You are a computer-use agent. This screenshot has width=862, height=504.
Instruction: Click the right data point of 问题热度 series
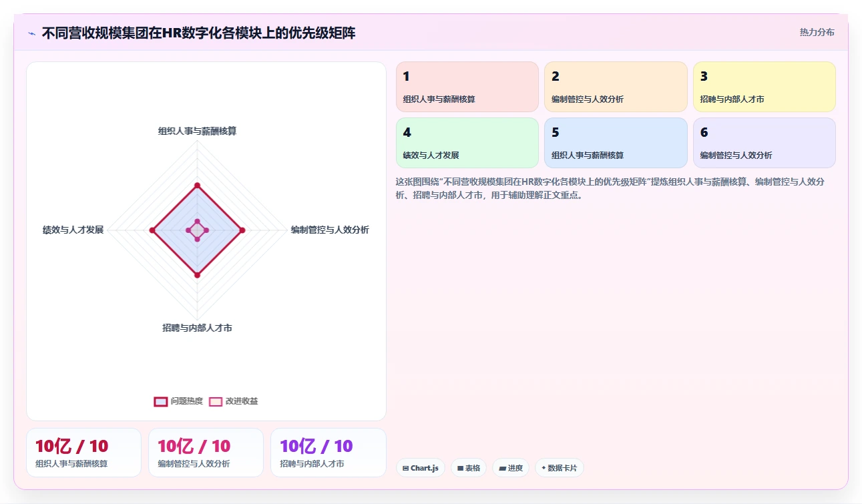pyautogui.click(x=242, y=230)
